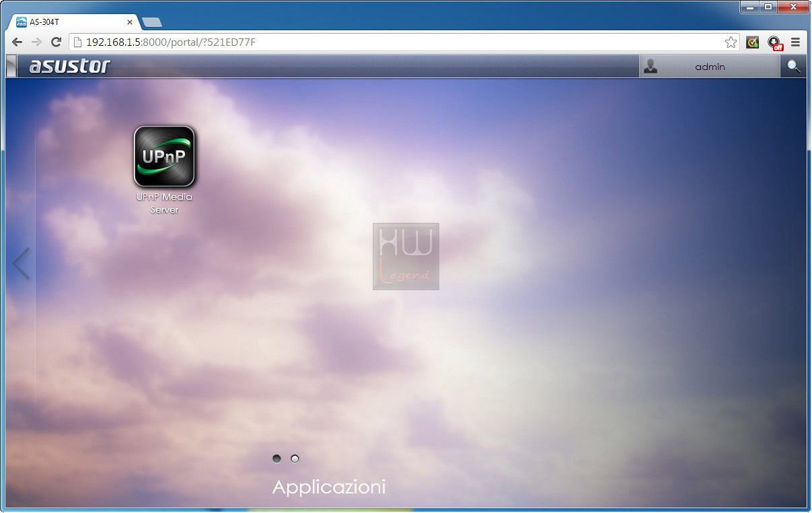Open the UPnP Media Server app
Viewport: 812px width, 513px height.
(x=164, y=156)
